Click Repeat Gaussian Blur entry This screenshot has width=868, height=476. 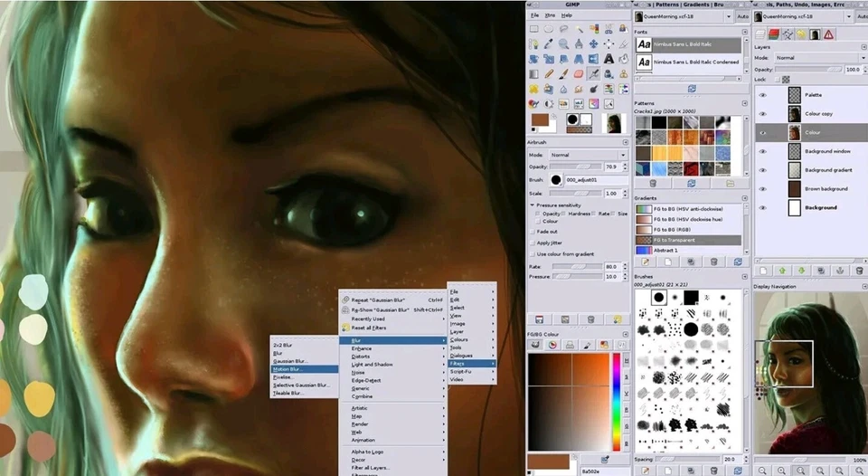(x=392, y=300)
